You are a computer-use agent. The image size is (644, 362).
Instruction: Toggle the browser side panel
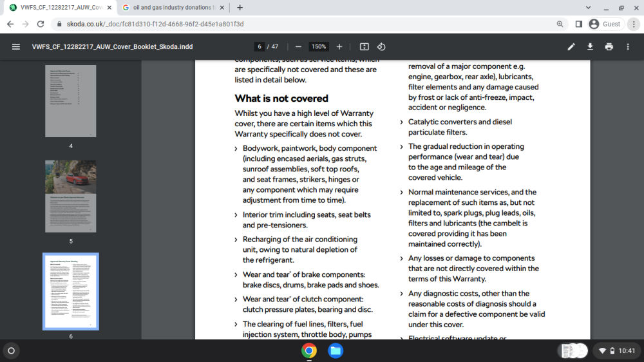click(579, 24)
